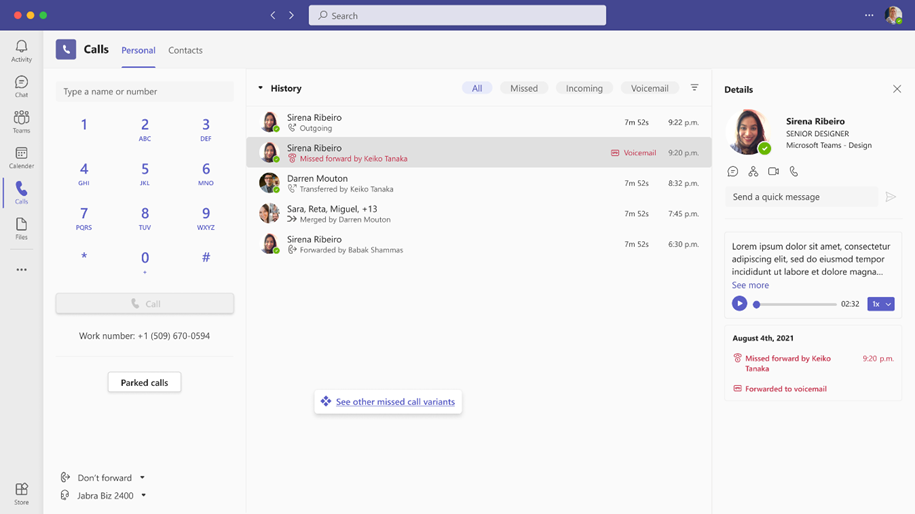
Task: Click Darren Mouton's avatar in history
Action: (x=269, y=183)
